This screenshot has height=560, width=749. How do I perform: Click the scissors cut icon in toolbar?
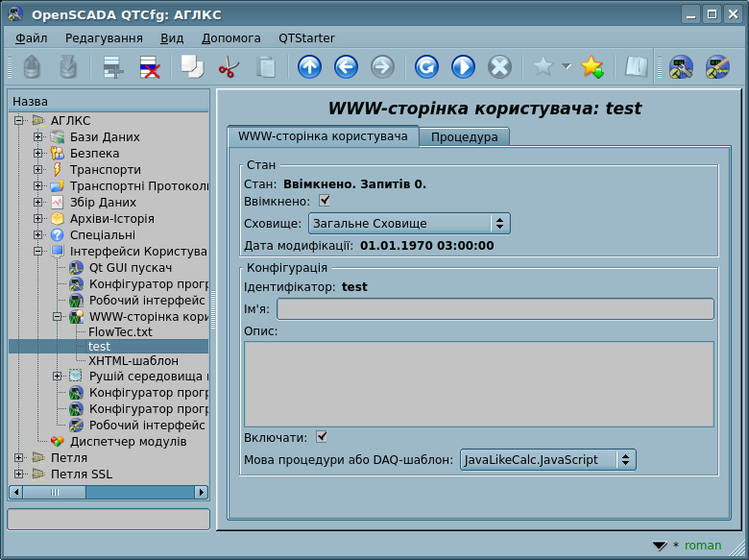pyautogui.click(x=229, y=67)
